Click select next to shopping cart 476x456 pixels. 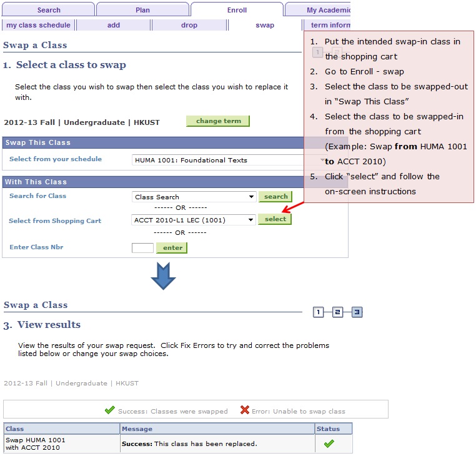275,219
